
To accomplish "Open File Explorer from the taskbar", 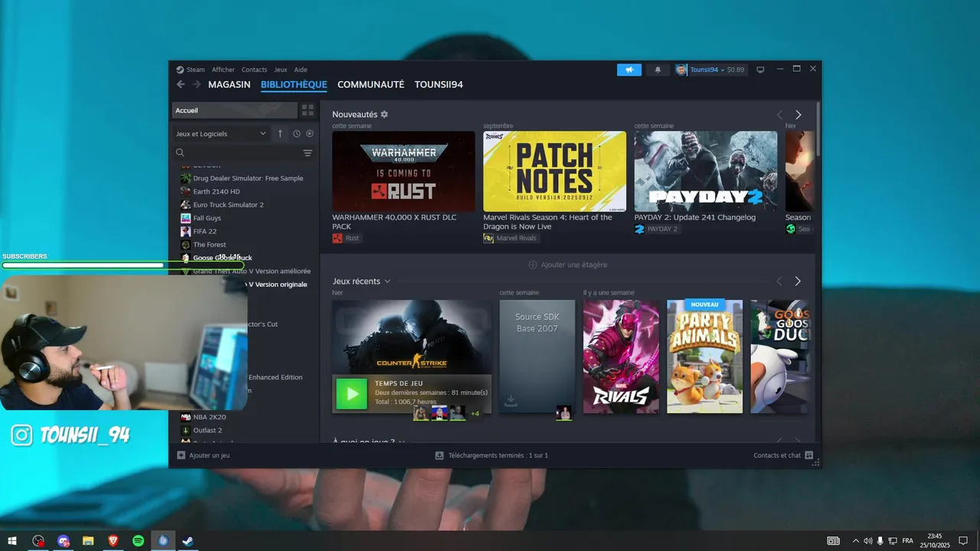I will click(x=88, y=541).
